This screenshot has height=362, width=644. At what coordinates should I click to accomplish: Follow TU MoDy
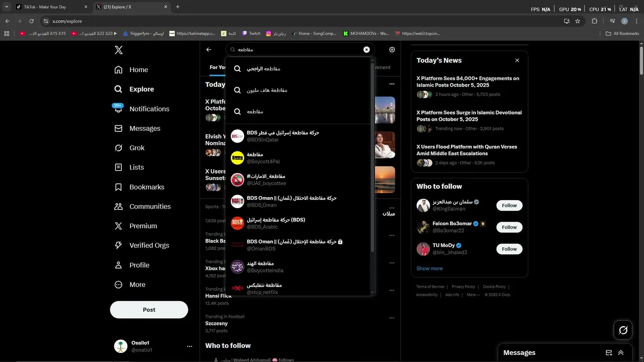[x=509, y=249]
